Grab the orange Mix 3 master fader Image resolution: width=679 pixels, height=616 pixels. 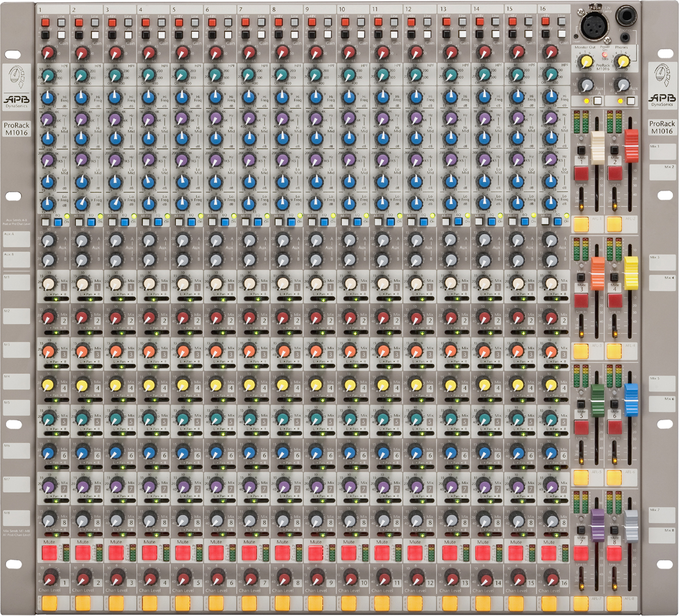(598, 273)
